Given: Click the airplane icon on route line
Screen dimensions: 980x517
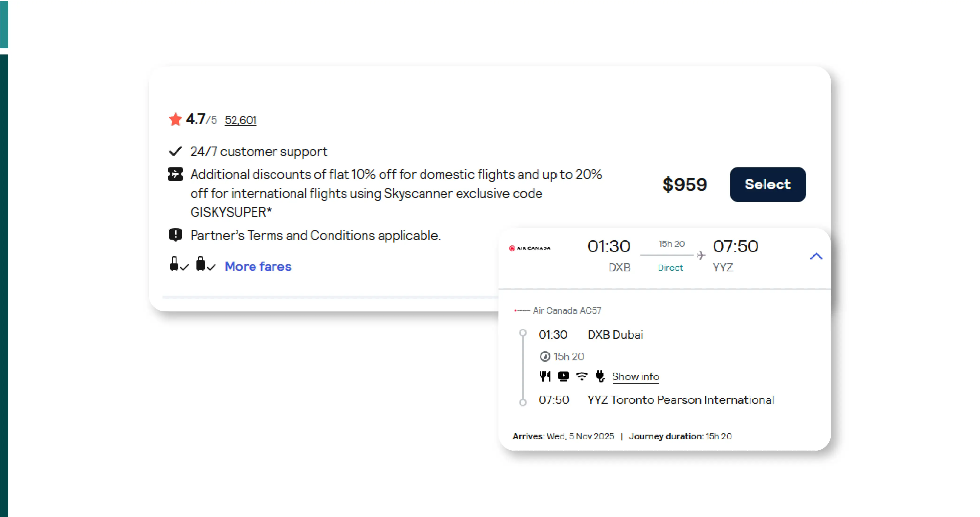Looking at the screenshot, I should click(x=701, y=255).
